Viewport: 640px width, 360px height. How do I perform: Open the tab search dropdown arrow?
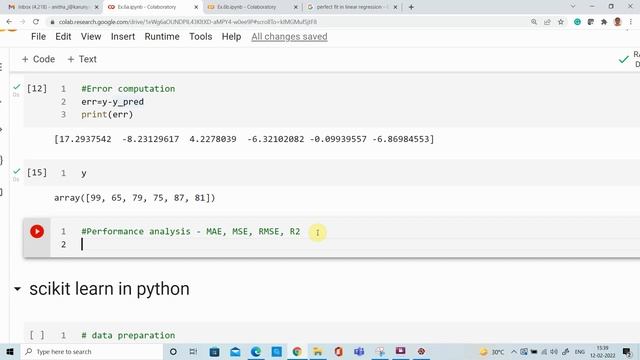(573, 7)
